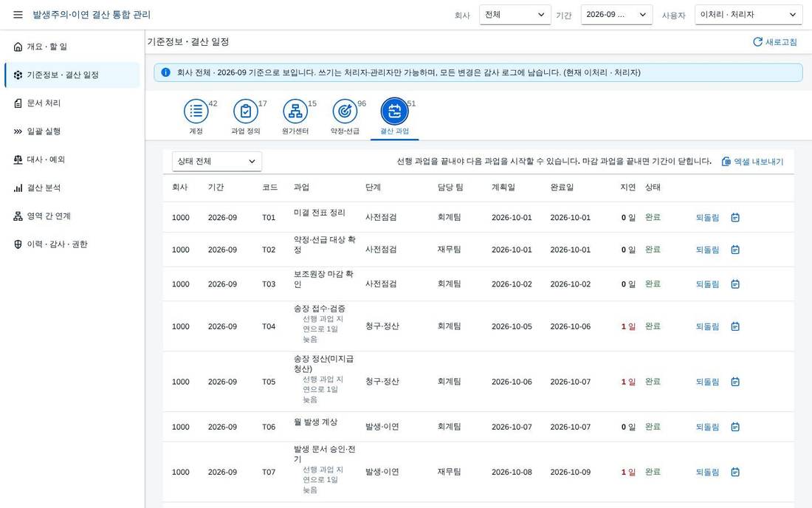Click the 새로고침 refresh button
Image resolution: width=812 pixels, height=508 pixels.
(774, 42)
